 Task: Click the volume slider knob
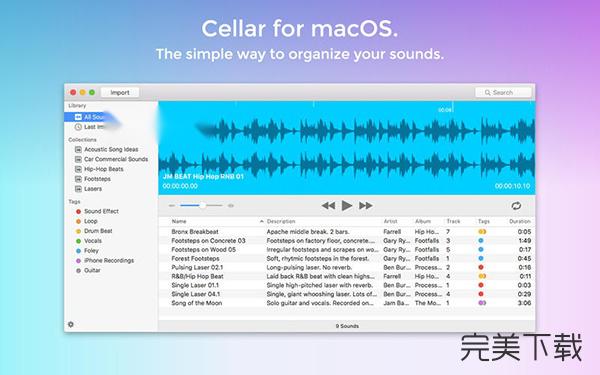pyautogui.click(x=202, y=205)
